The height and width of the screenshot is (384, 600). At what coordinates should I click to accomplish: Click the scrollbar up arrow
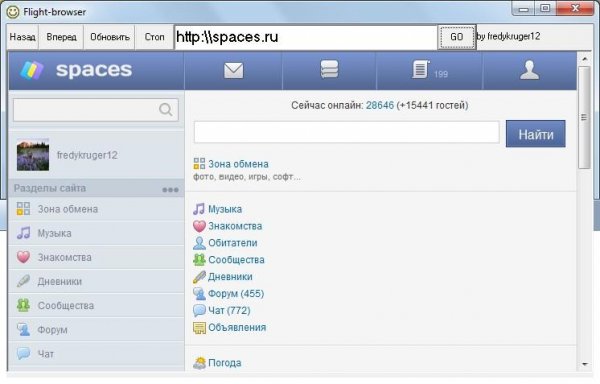[x=584, y=59]
